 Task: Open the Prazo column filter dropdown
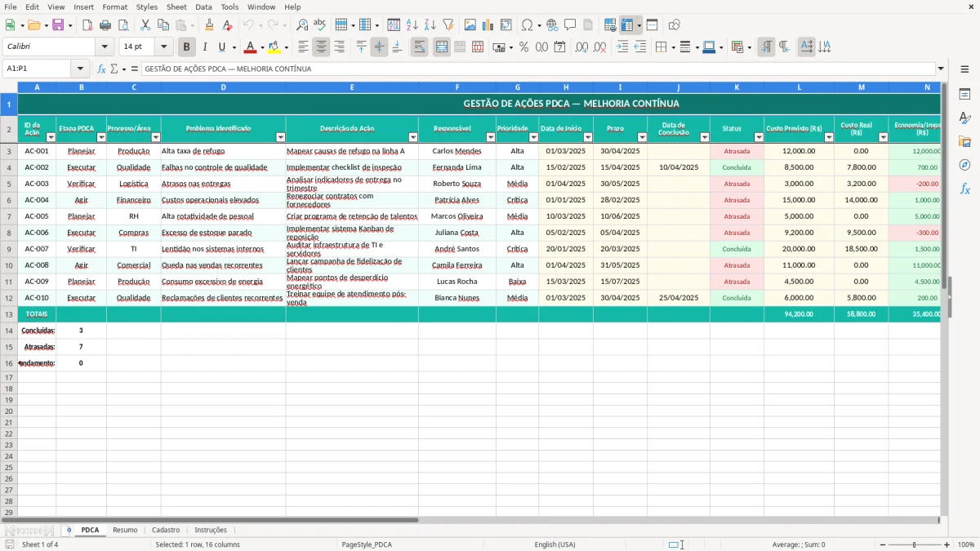[x=642, y=137]
